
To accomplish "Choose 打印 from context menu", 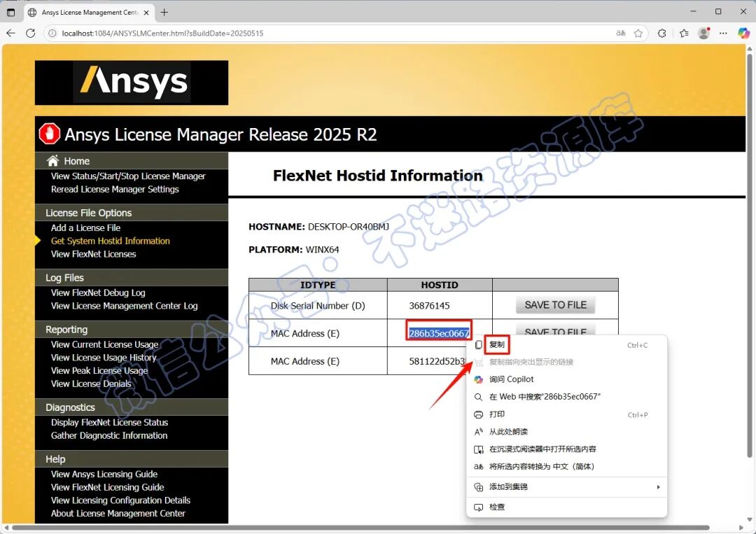I will tap(497, 414).
